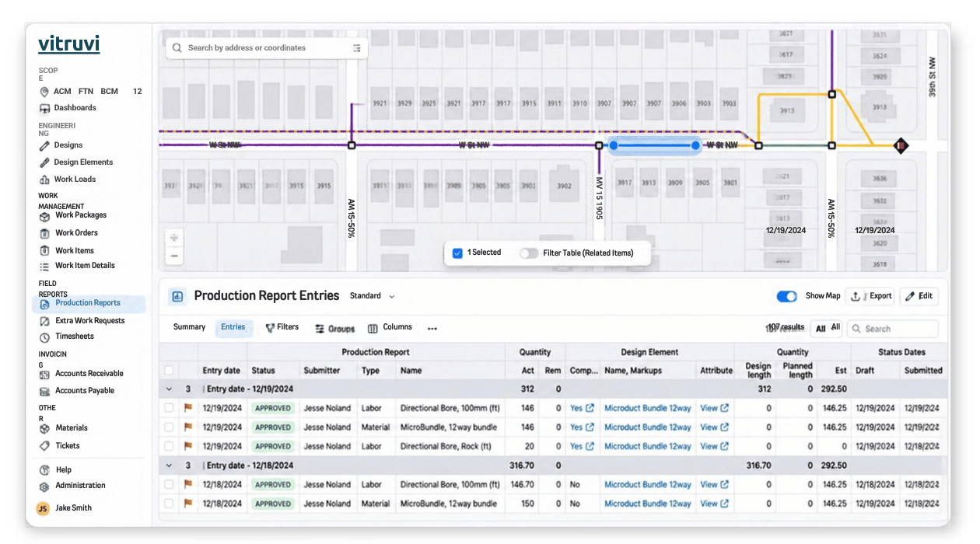980x544 pixels.
Task: Select the Directional Bore, Rock row checkbox
Action: pos(169,446)
